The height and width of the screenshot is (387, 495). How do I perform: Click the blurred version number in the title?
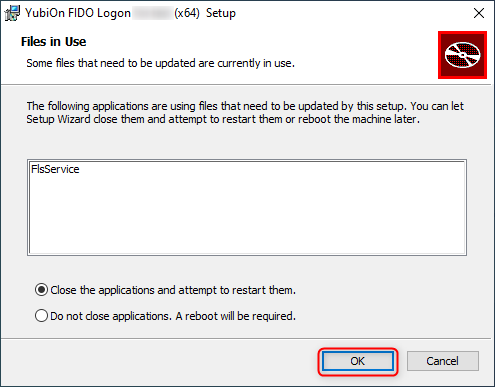click(152, 13)
